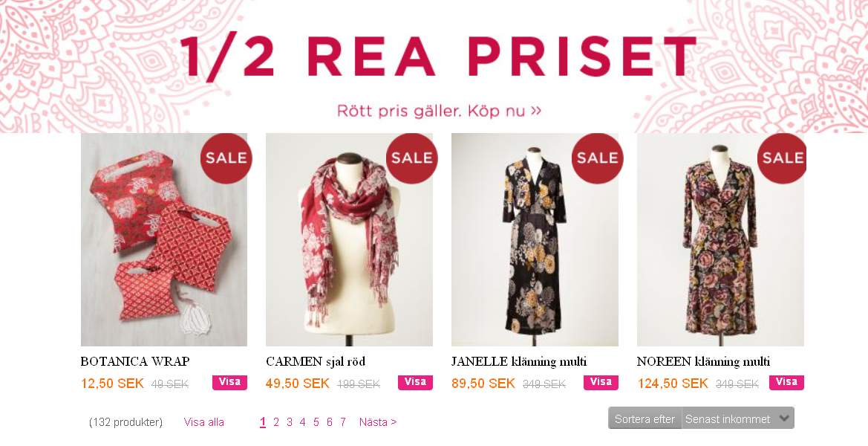868x446 pixels.
Task: Click the SALE badge on Janelle dress
Action: (x=597, y=158)
